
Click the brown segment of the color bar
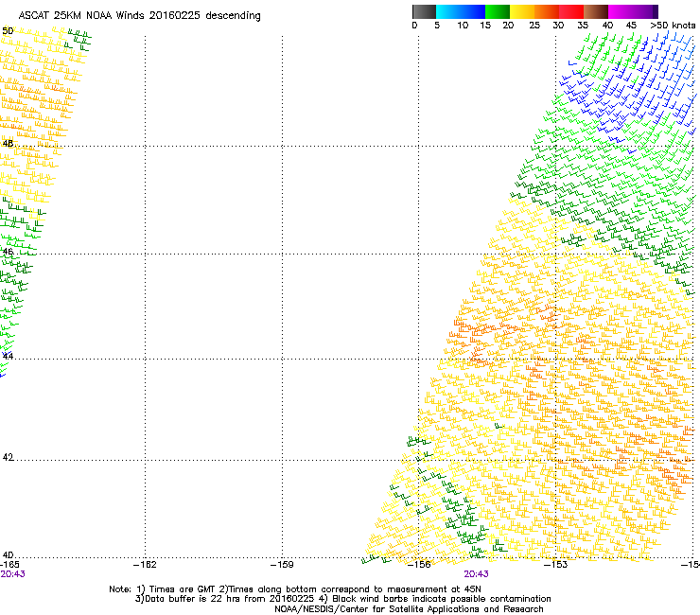pos(596,11)
